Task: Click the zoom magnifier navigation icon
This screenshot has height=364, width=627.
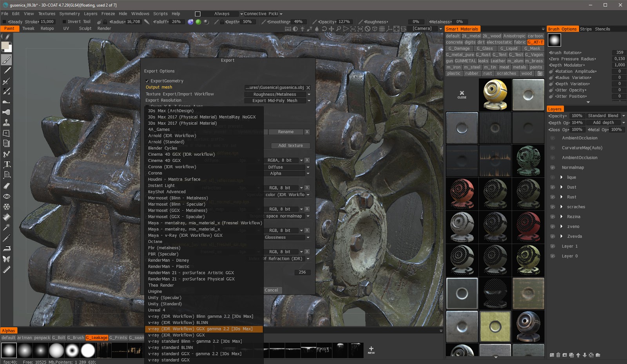Action: pos(339,29)
